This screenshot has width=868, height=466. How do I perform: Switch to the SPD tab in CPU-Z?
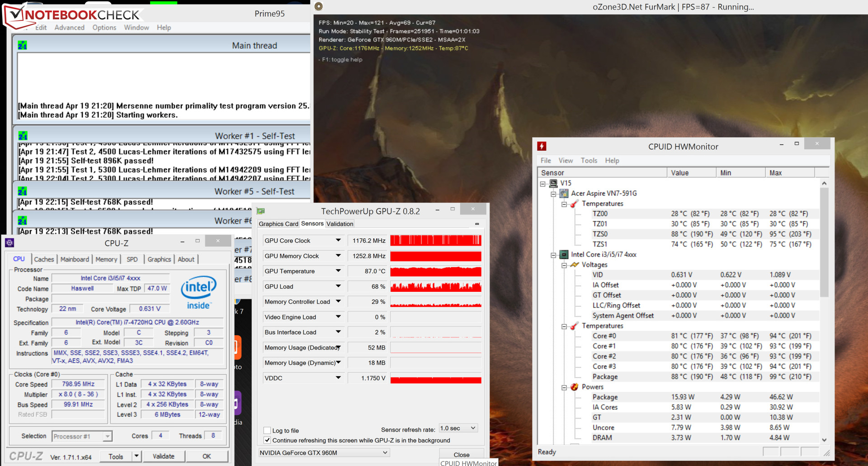click(132, 259)
